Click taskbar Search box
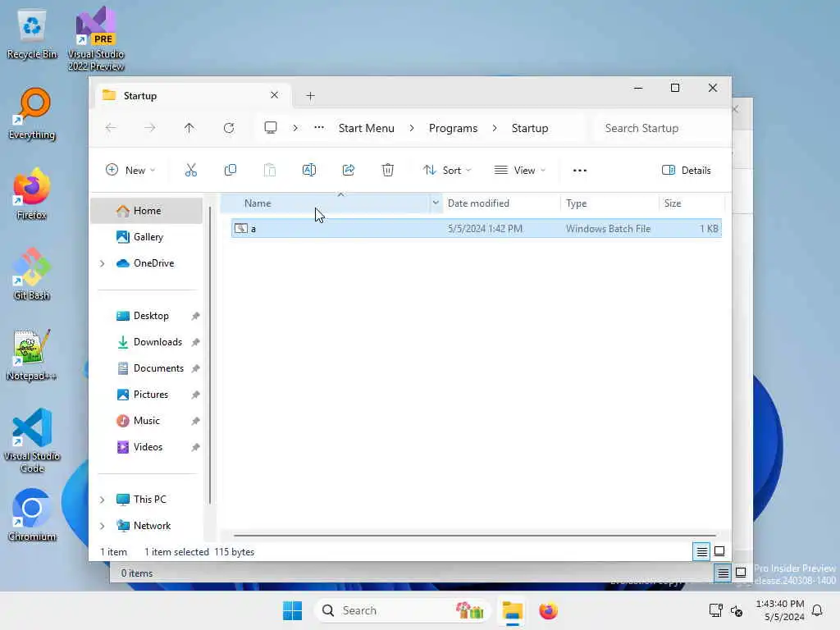The width and height of the screenshot is (840, 630). [x=402, y=610]
